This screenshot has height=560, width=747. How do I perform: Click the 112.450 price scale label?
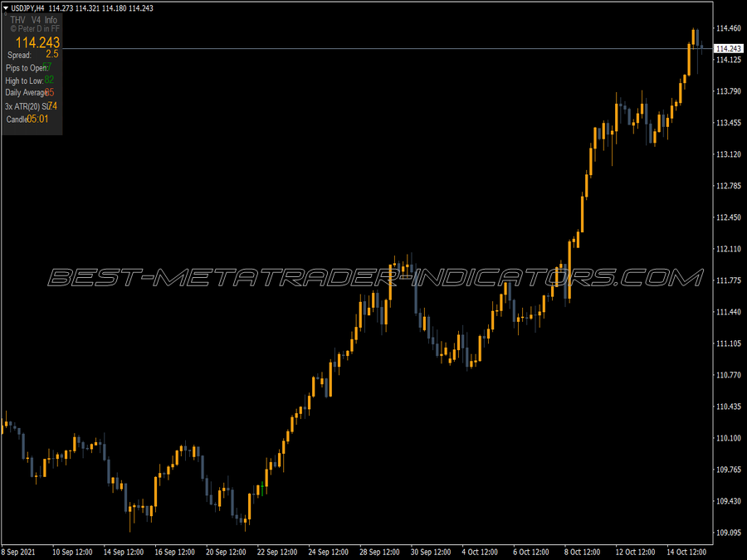coord(729,217)
